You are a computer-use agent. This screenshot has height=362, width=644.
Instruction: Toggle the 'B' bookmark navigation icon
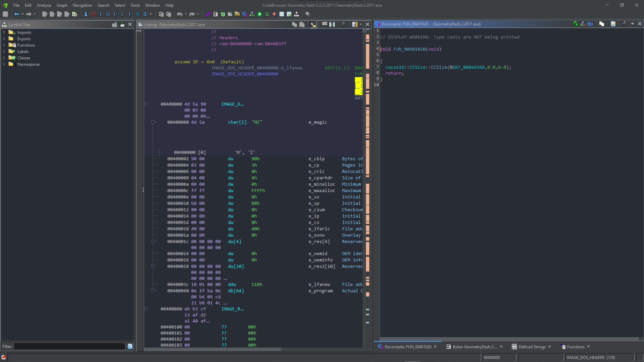click(145, 14)
